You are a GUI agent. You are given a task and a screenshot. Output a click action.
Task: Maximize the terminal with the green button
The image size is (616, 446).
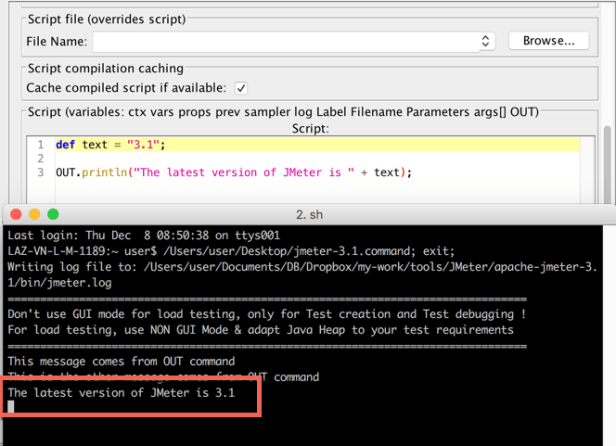(52, 215)
